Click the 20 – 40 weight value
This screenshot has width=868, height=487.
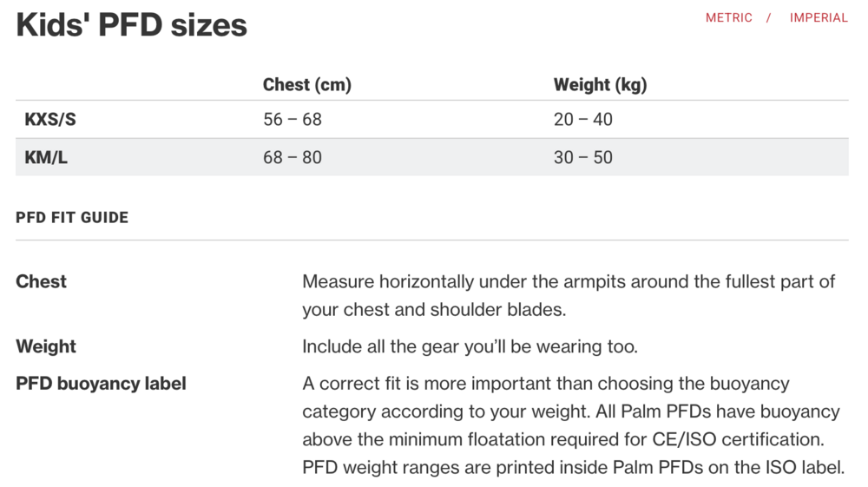pos(582,120)
